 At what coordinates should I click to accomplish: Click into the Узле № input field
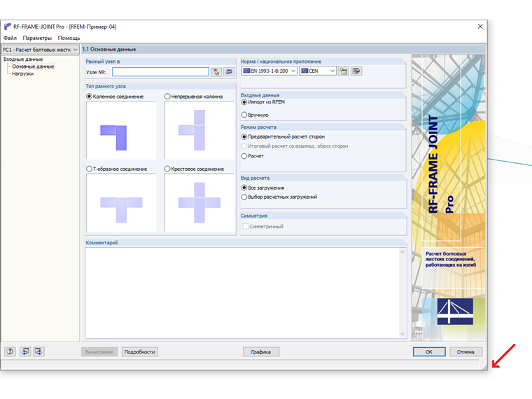160,72
